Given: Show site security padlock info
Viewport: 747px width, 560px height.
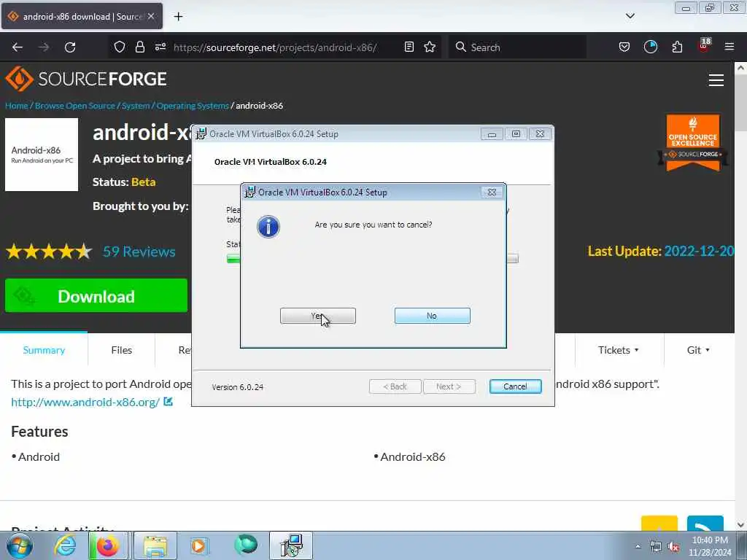Looking at the screenshot, I should [139, 47].
